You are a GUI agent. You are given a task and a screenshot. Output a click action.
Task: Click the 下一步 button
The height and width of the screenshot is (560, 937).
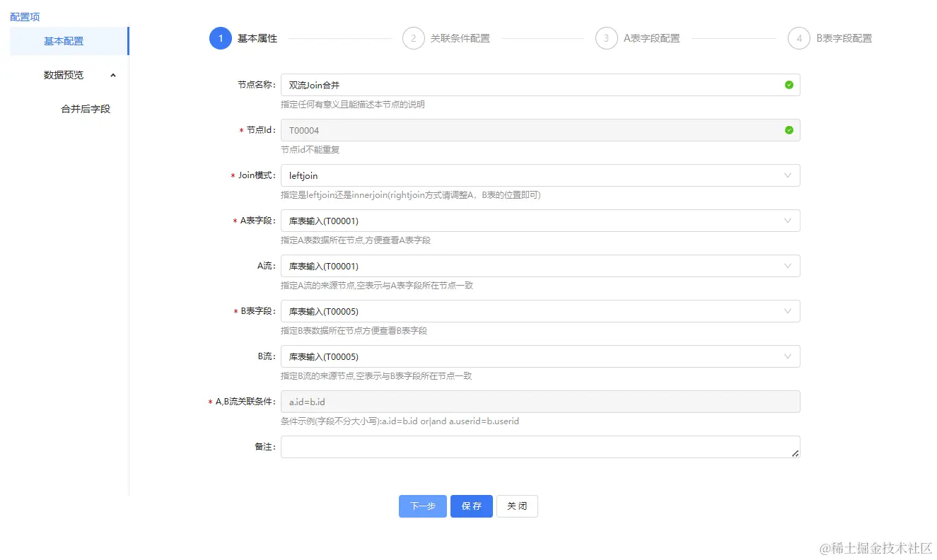tap(423, 506)
